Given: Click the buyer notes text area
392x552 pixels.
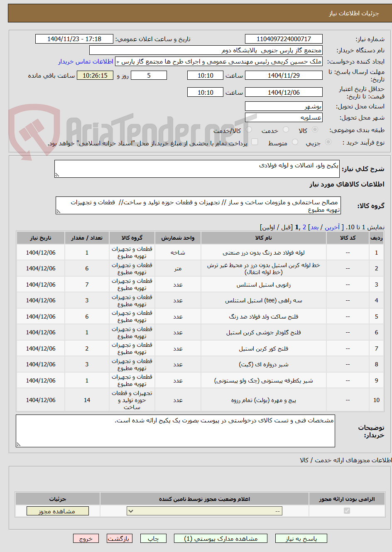Looking at the screenshot, I should click(x=175, y=431).
